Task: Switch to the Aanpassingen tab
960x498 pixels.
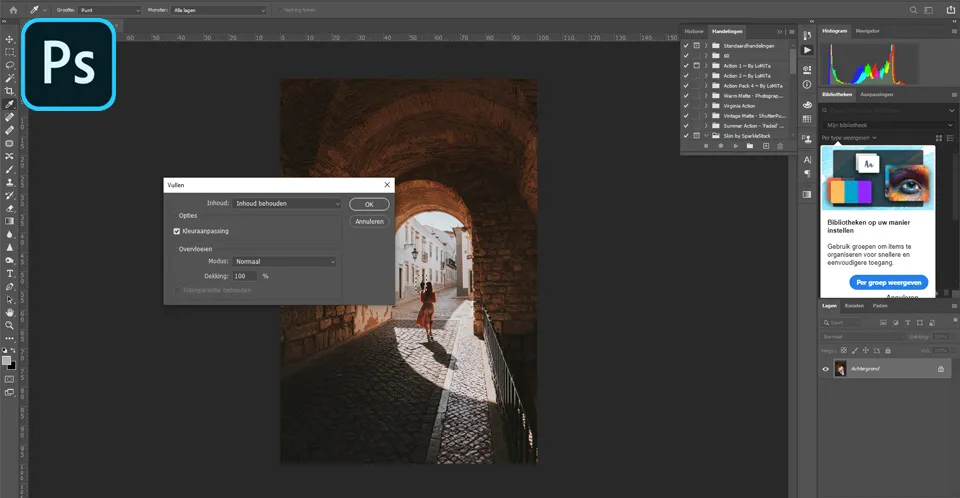Action: (x=876, y=94)
